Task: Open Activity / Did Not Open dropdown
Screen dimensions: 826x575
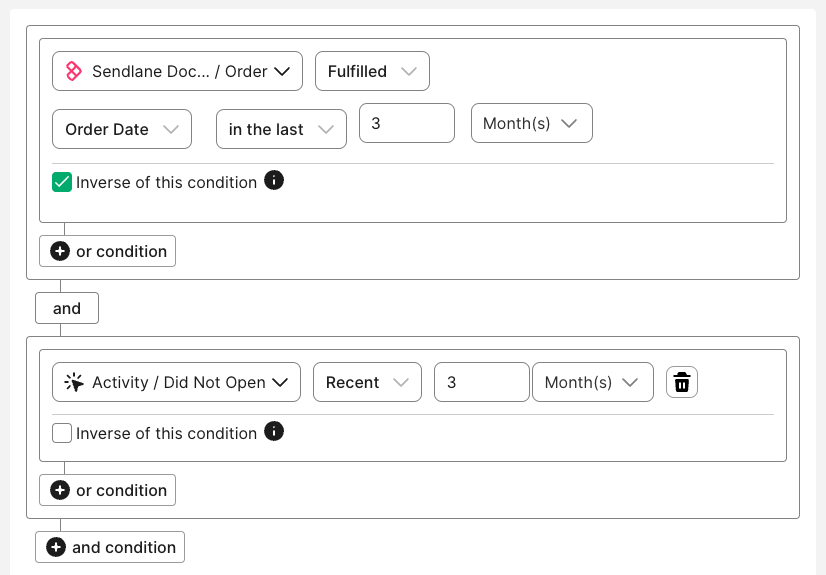Action: point(177,382)
